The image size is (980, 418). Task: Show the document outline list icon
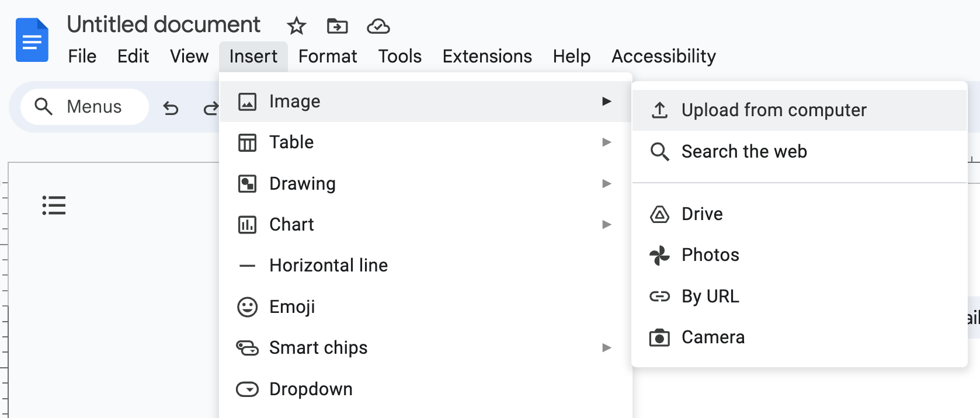click(x=54, y=205)
